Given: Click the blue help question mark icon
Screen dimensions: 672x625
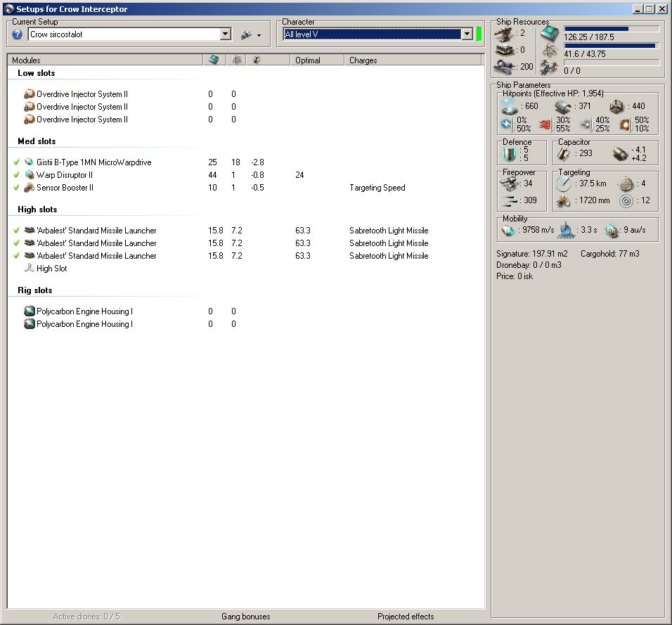Looking at the screenshot, I should point(17,34).
